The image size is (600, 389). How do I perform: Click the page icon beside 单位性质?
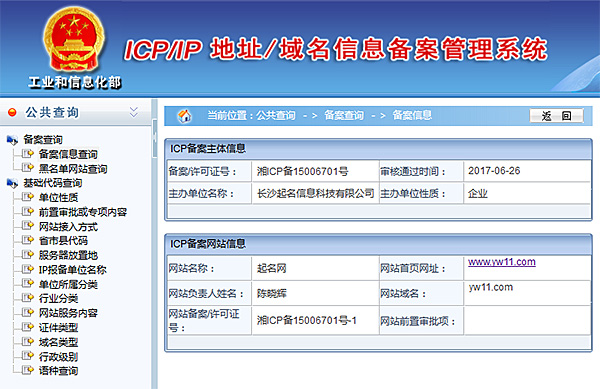point(28,197)
